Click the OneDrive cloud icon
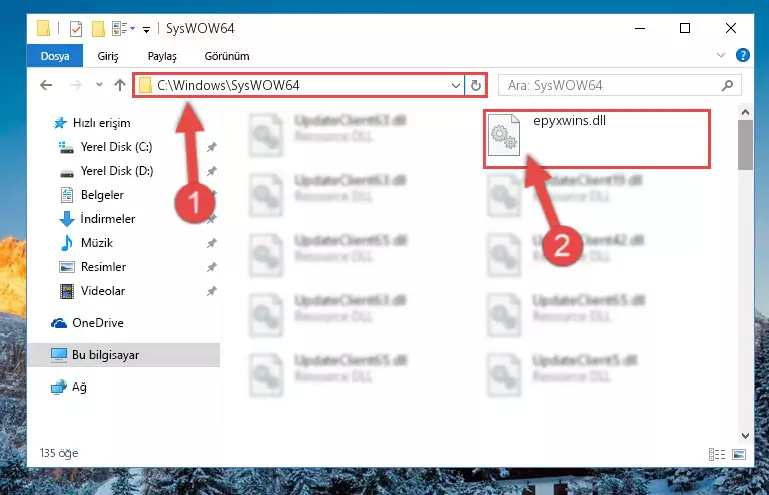Viewport: 769px width, 495px height. (x=59, y=323)
